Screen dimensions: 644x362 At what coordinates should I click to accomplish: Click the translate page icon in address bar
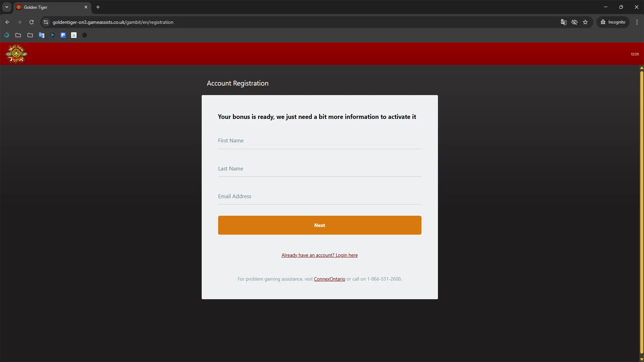[563, 22]
